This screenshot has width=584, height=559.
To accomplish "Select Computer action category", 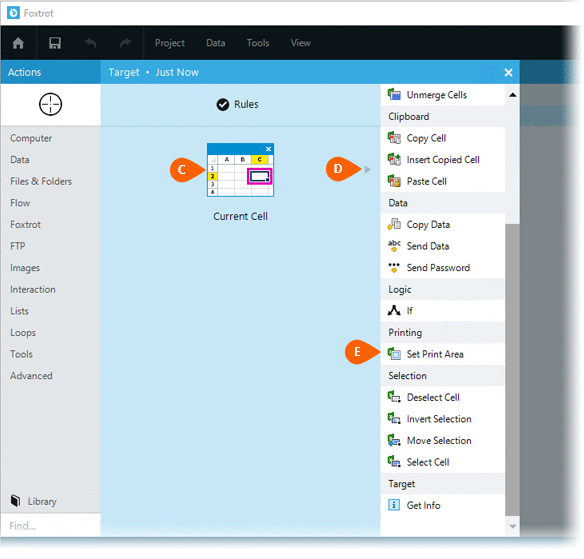I will (31, 138).
